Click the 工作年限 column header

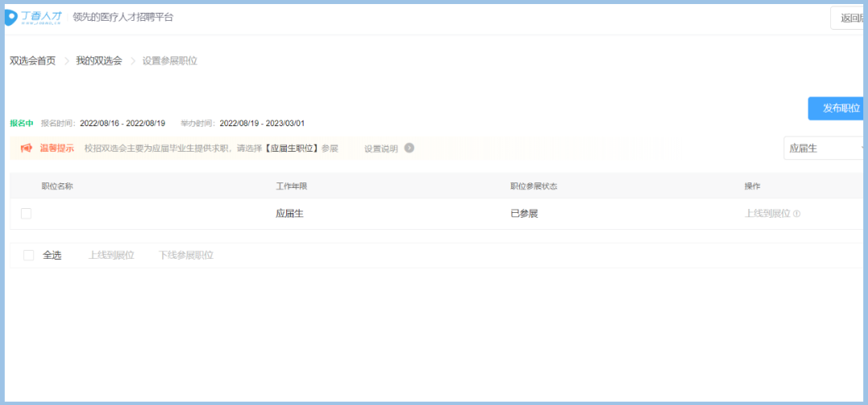click(291, 186)
